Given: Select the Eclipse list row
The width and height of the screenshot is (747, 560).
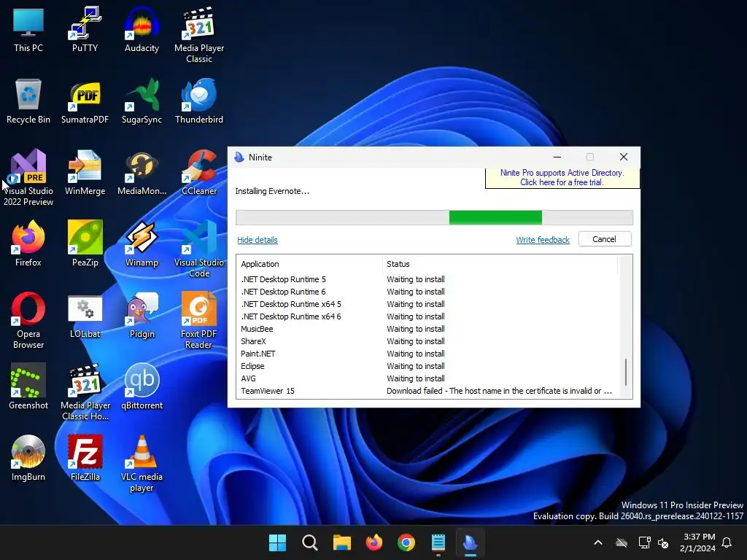Looking at the screenshot, I should [x=429, y=366].
